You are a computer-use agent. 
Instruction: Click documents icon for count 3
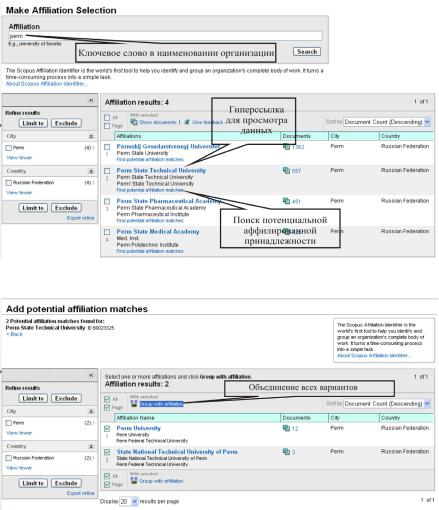click(x=286, y=452)
